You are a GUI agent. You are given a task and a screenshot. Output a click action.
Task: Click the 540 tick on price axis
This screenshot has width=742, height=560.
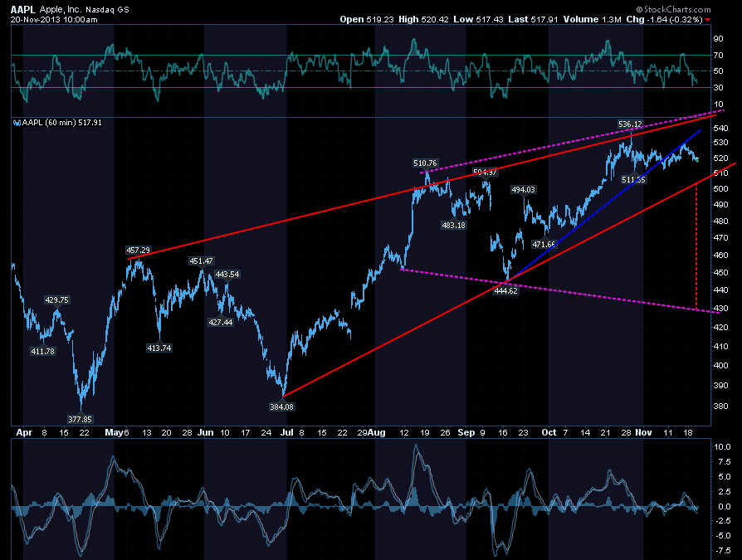[x=720, y=128]
